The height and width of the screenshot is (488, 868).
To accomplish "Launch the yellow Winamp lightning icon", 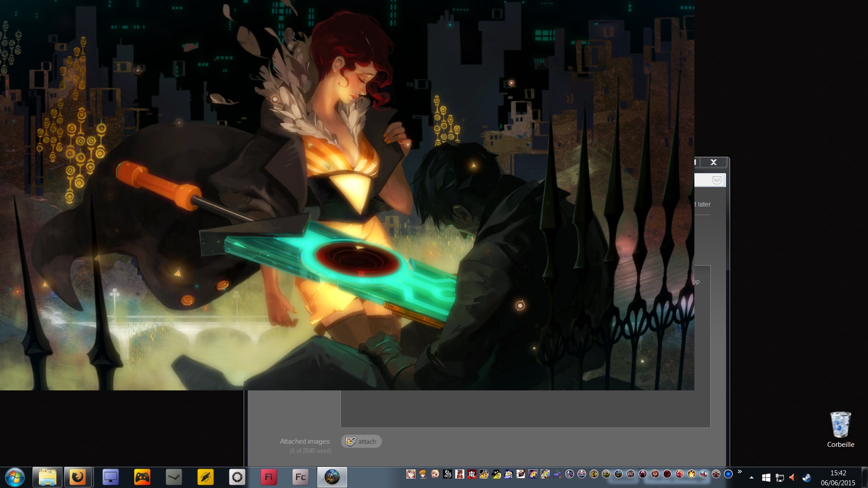I will click(205, 477).
